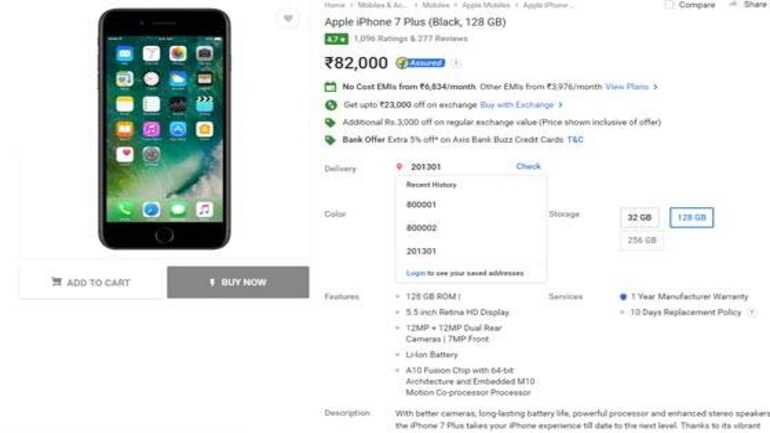Screen dimensions: 770x433
Task: Select the 256 GB storage option
Action: point(642,240)
